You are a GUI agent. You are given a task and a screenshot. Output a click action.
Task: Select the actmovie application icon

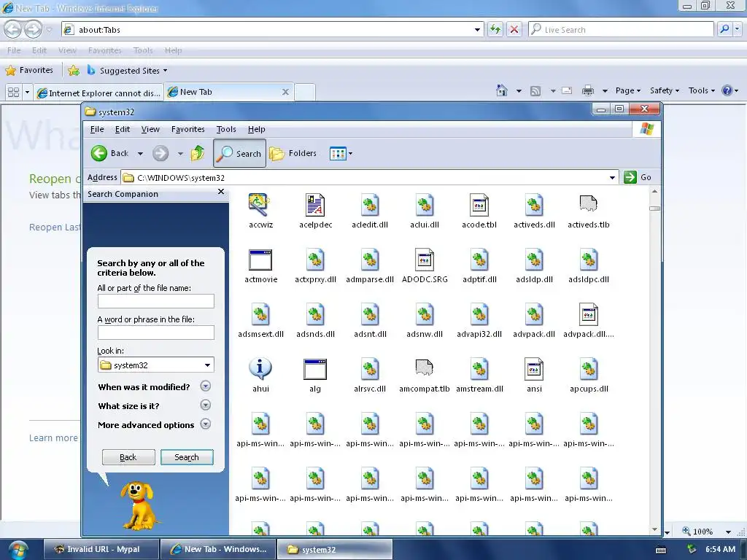pos(260,260)
